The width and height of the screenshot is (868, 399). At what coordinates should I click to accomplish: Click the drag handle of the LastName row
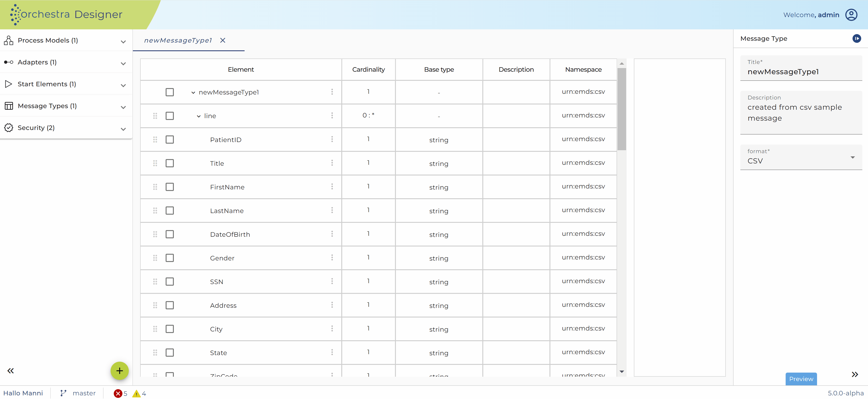[155, 211]
